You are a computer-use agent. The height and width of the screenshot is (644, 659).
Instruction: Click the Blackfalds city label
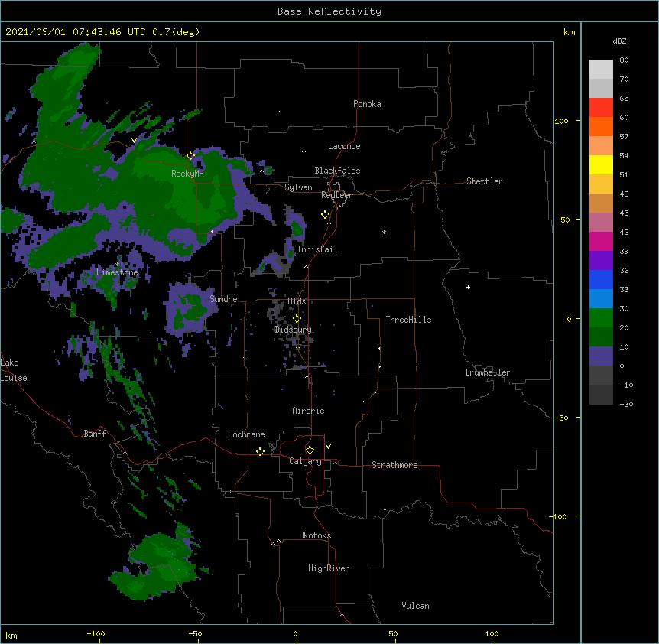[x=337, y=171]
